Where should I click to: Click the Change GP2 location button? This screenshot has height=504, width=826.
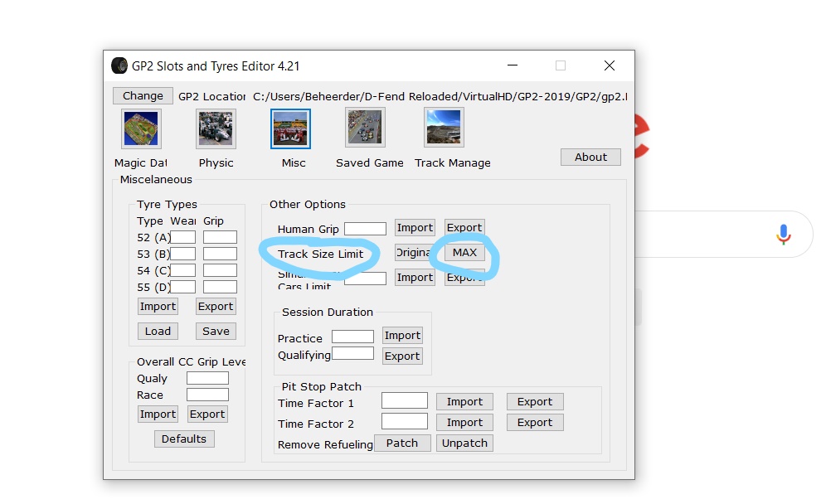coord(143,95)
